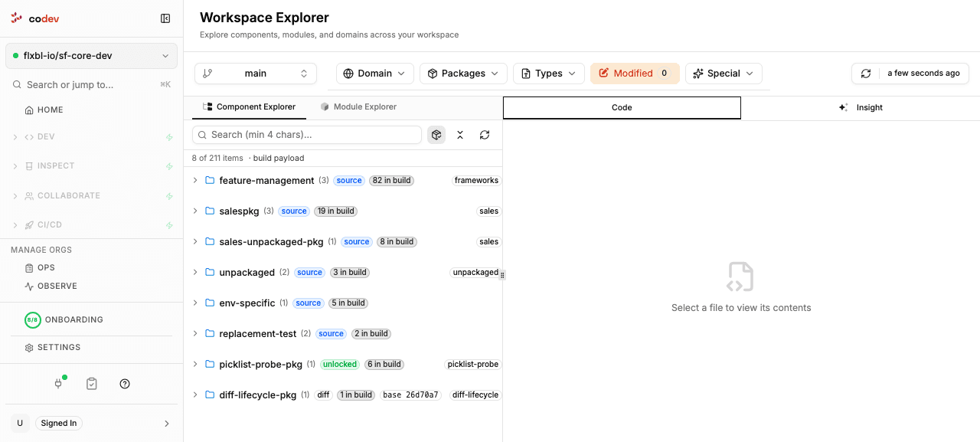Image resolution: width=980 pixels, height=442 pixels.
Task: Click the lightning bolt beside CI/CD
Action: pyautogui.click(x=169, y=225)
